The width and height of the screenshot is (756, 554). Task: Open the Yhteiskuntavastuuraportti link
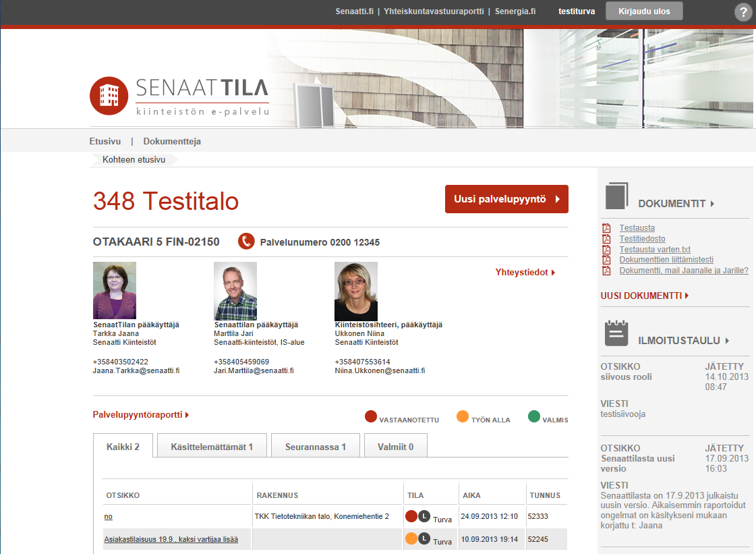coord(434,11)
